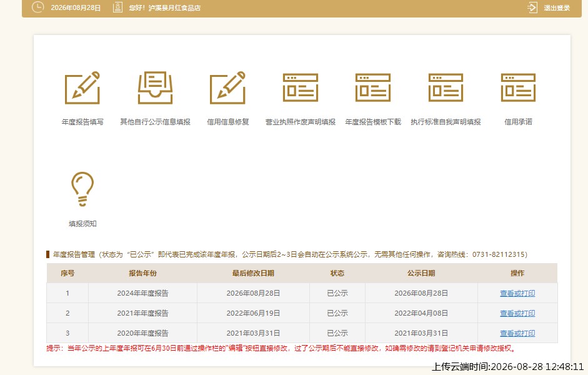The image size is (588, 375).
Task: Open 其他自行公示信息填报 inbox icon
Action: [x=155, y=87]
